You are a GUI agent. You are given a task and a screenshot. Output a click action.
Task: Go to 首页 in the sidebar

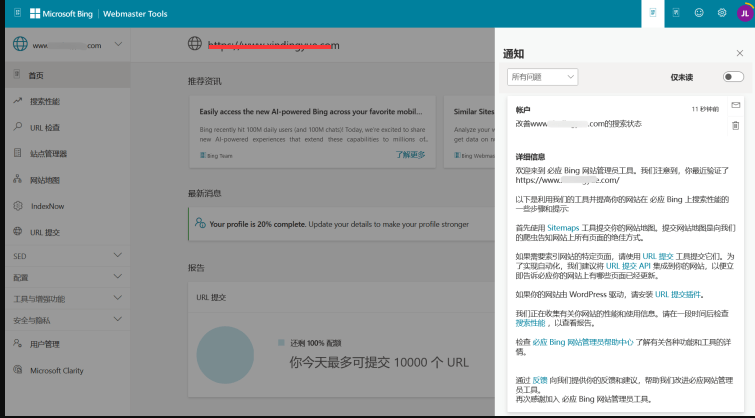tap(67, 75)
